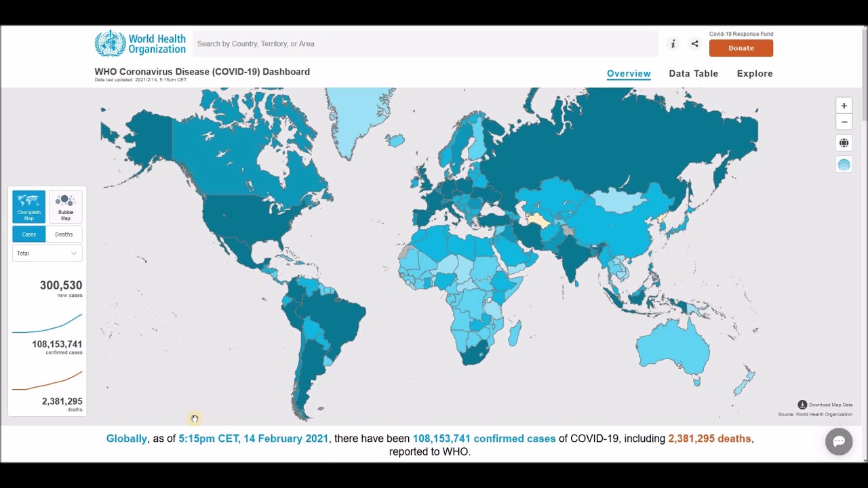Click the Globally link text

pyautogui.click(x=126, y=439)
